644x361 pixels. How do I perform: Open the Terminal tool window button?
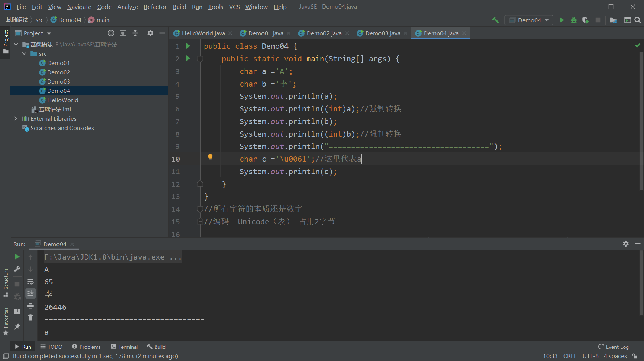[124, 347]
